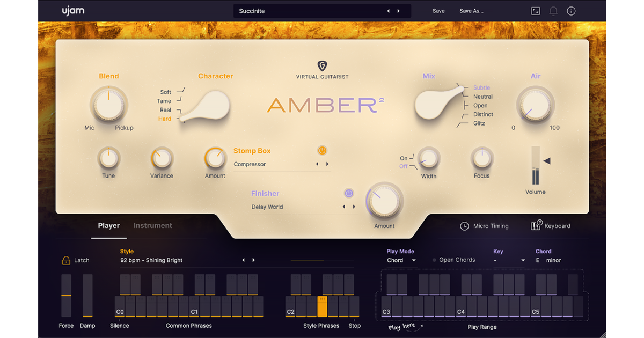This screenshot has height=338, width=644.
Task: Switch to the Instrument tab
Action: point(153,226)
